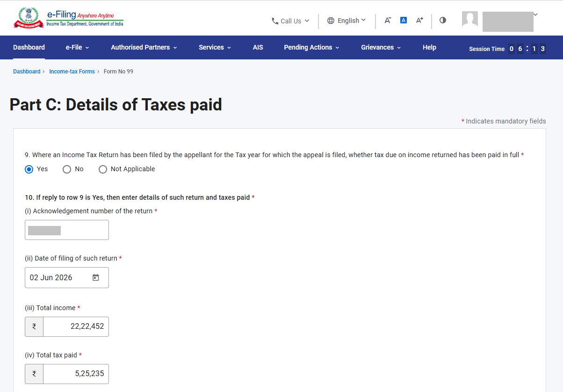
Task: Open calendar picker for filing date
Action: (x=96, y=277)
